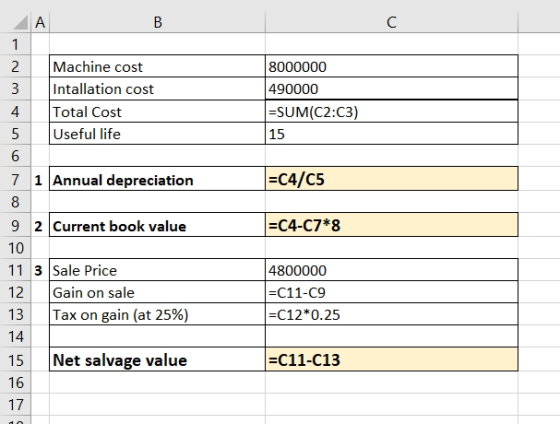Select row 15 header
The height and width of the screenshot is (424, 560).
click(x=15, y=359)
